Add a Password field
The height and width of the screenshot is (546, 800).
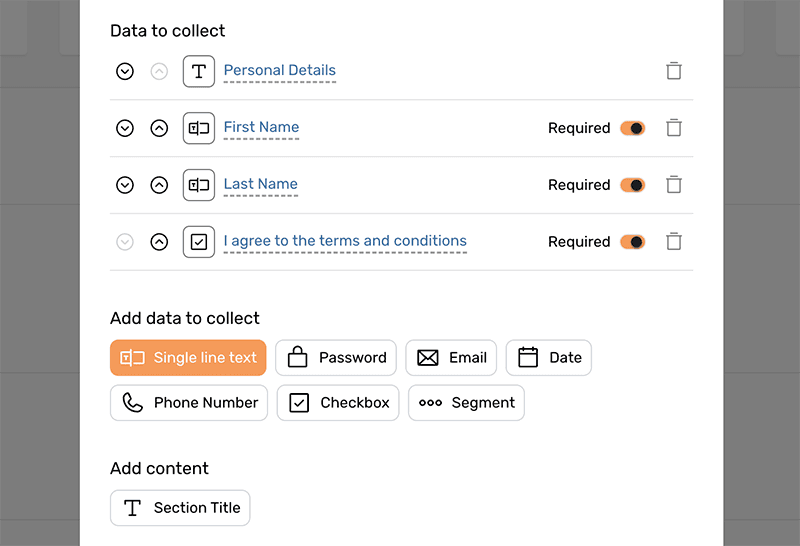coord(336,358)
